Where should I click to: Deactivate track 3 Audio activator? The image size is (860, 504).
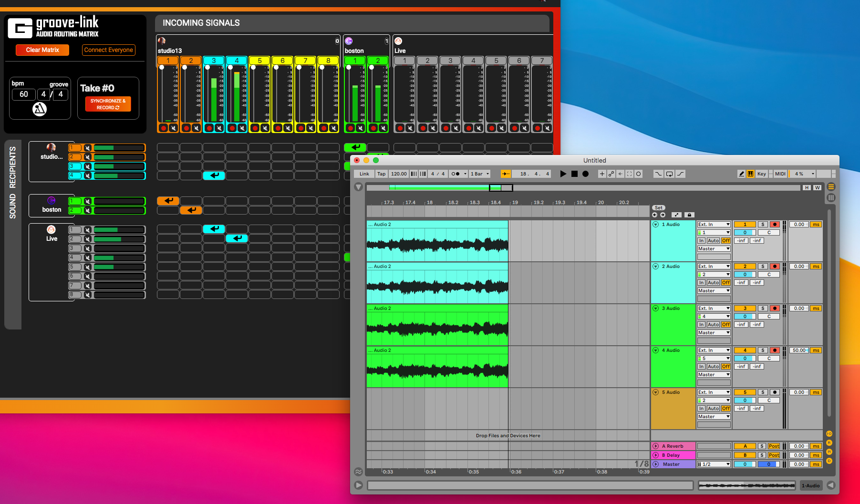click(745, 309)
